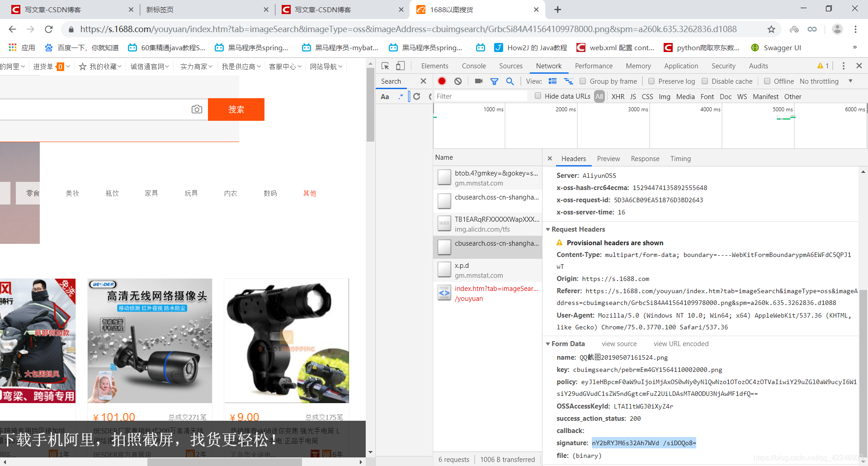The image size is (868, 466).
Task: Toggle the network filter funnel icon
Action: click(x=494, y=81)
